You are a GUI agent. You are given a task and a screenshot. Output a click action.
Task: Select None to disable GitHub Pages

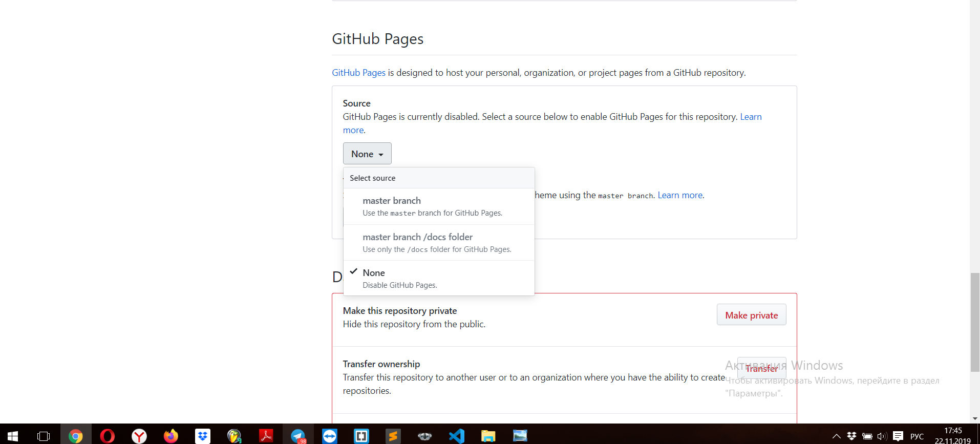click(x=439, y=278)
